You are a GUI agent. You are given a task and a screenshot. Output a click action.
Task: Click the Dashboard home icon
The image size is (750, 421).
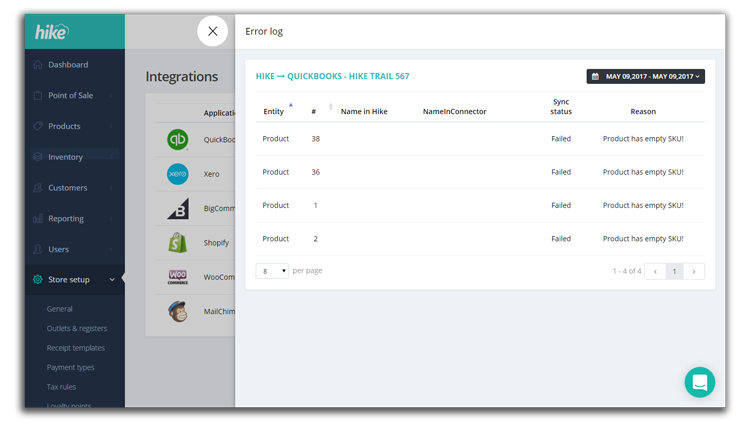coord(38,65)
